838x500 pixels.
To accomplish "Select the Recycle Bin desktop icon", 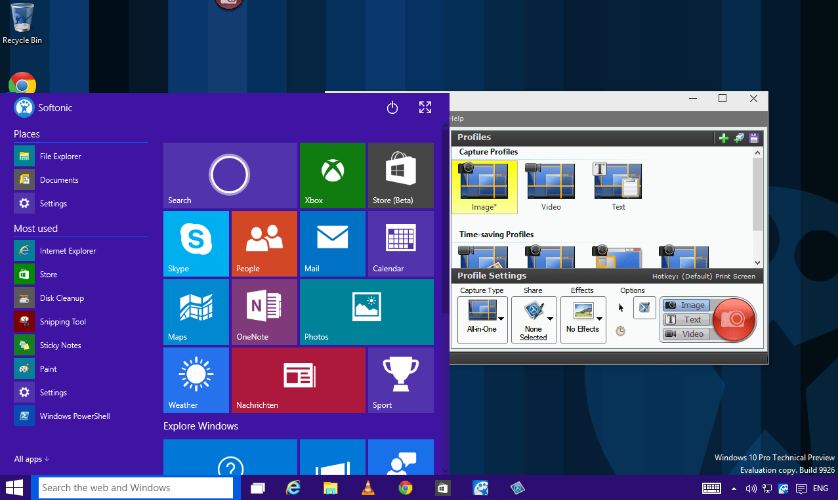I will pyautogui.click(x=22, y=23).
